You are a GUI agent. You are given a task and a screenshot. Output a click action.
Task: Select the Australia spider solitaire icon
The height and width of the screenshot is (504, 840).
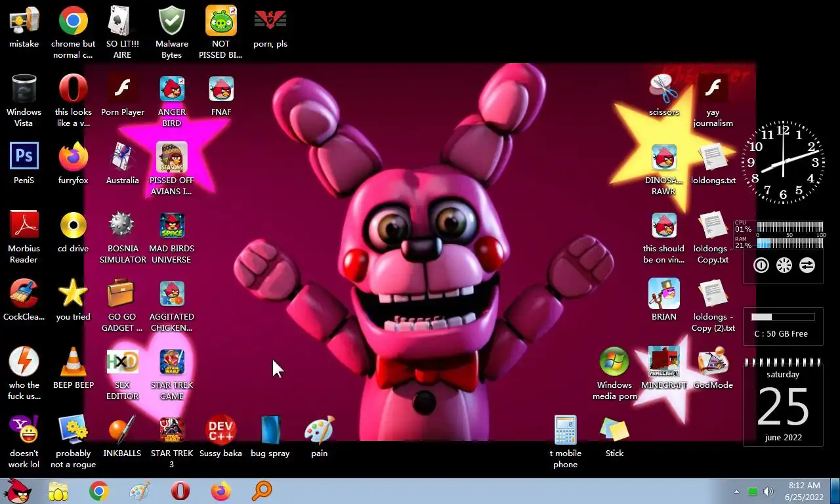(122, 157)
